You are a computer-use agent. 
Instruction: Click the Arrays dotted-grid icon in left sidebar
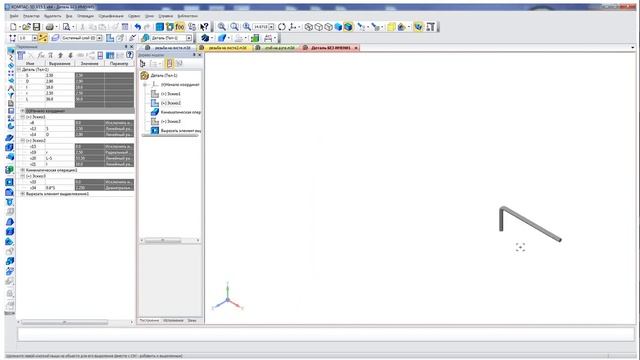click(11, 73)
